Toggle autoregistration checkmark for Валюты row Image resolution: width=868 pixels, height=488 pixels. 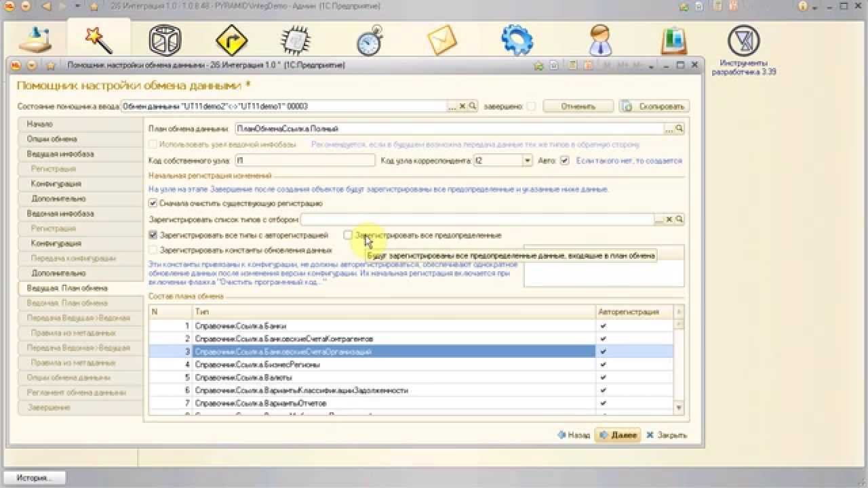point(603,378)
